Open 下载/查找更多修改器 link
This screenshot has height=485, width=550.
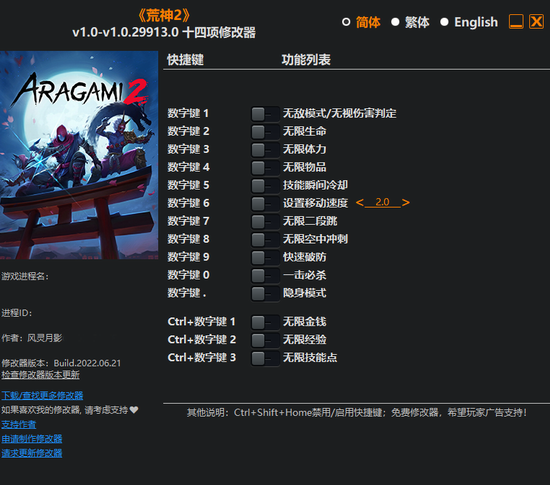[x=42, y=396]
